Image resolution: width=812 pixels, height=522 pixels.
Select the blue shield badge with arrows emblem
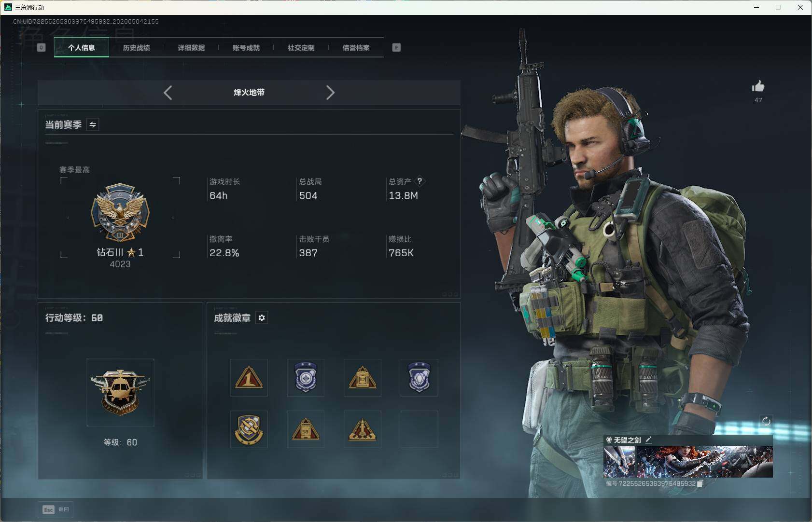pos(306,377)
